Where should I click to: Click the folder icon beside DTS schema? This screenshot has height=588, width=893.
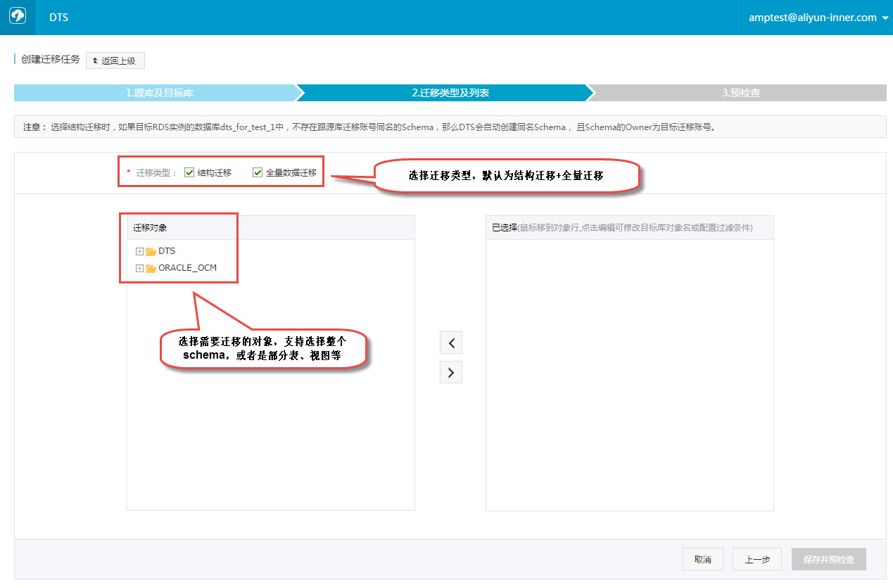151,250
